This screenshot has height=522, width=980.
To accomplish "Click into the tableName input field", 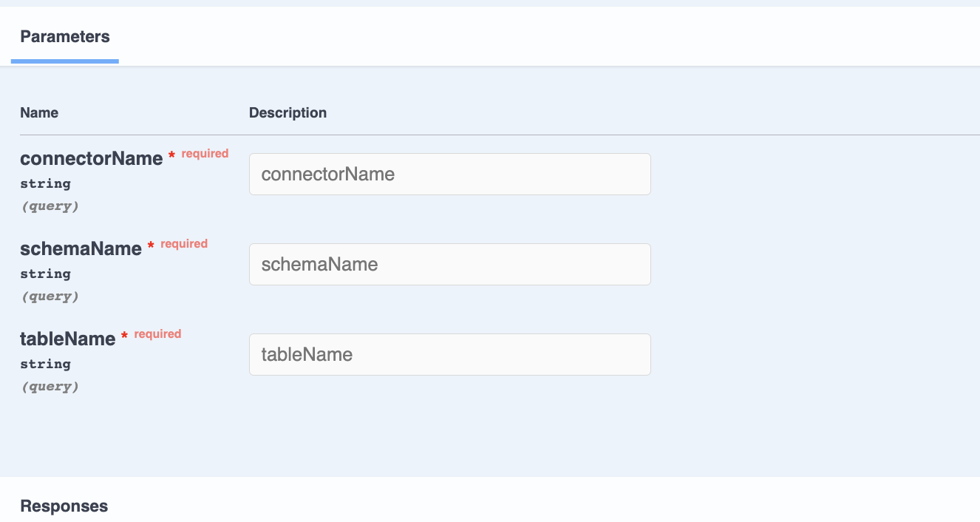I will click(x=450, y=354).
